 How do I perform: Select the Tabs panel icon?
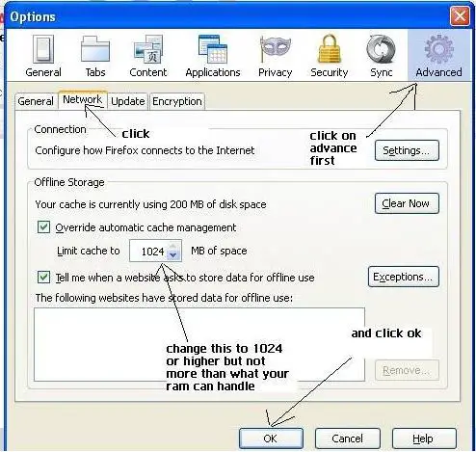click(95, 49)
